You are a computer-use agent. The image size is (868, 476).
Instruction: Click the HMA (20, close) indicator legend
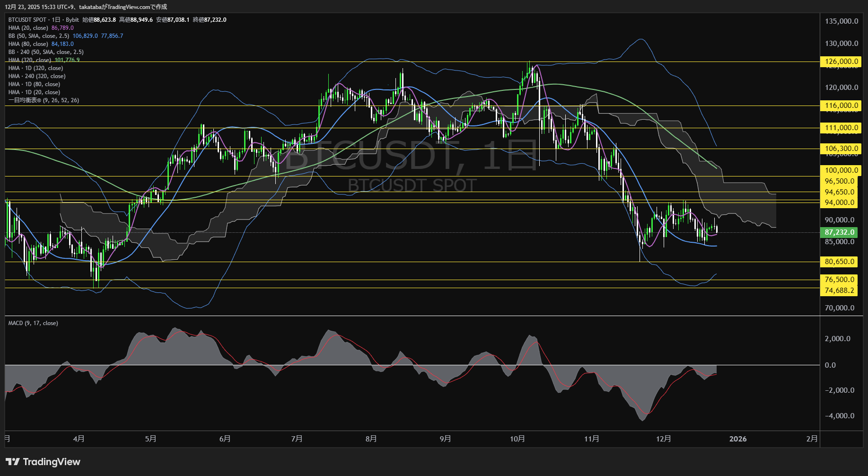click(x=28, y=28)
